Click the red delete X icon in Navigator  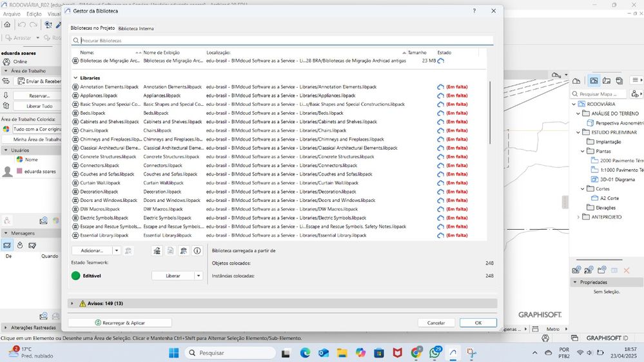pos(627,270)
